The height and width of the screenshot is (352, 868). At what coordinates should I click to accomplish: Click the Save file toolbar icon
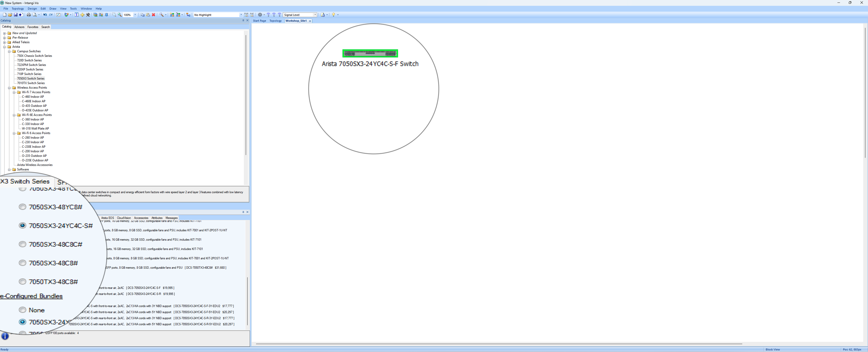tap(16, 15)
